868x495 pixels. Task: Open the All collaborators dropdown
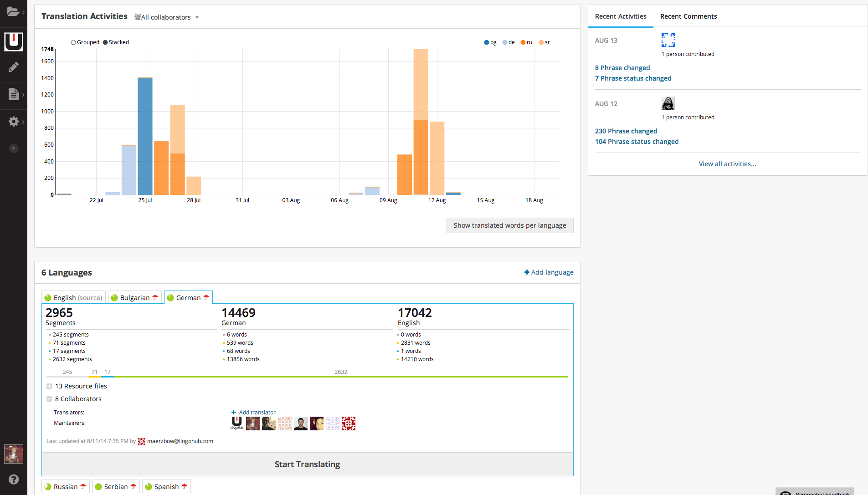[x=167, y=17]
